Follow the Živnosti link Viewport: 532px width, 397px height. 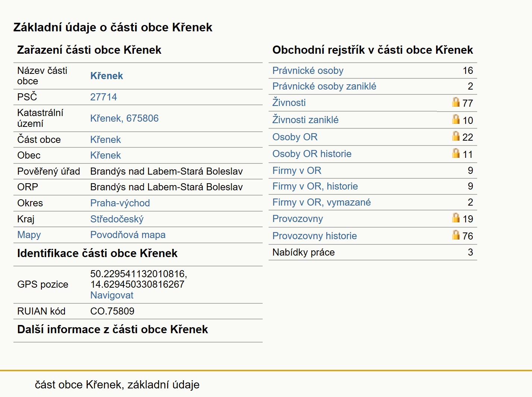click(289, 103)
